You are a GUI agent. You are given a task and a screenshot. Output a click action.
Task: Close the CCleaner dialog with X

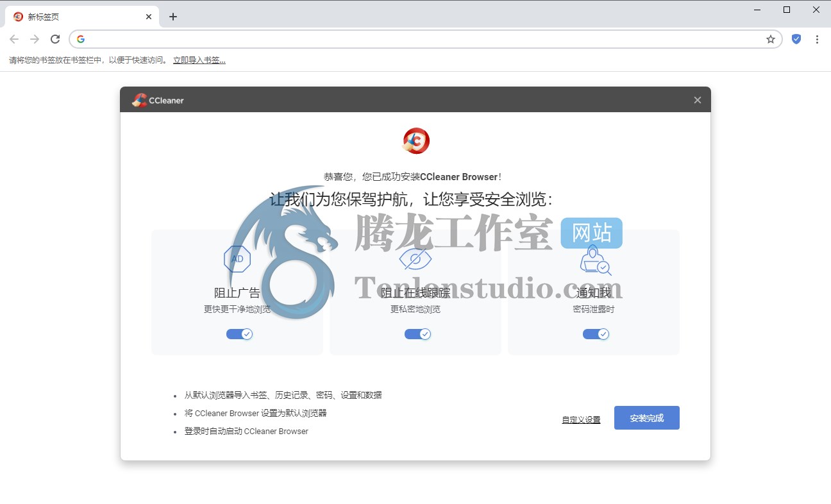tap(698, 100)
